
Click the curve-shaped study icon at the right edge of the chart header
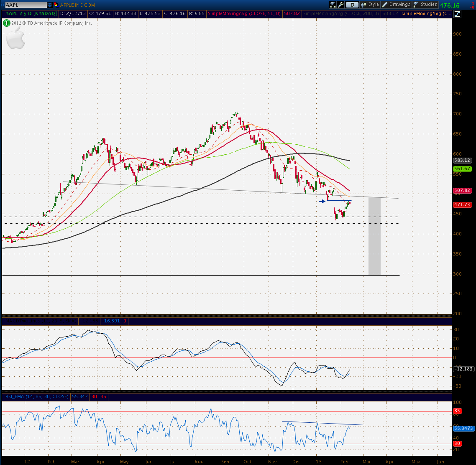point(457,14)
